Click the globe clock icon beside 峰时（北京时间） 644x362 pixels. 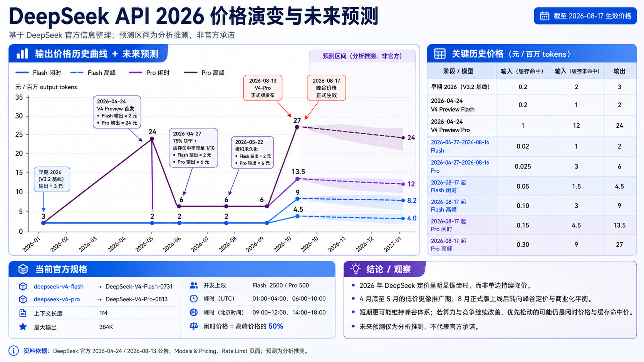click(194, 312)
